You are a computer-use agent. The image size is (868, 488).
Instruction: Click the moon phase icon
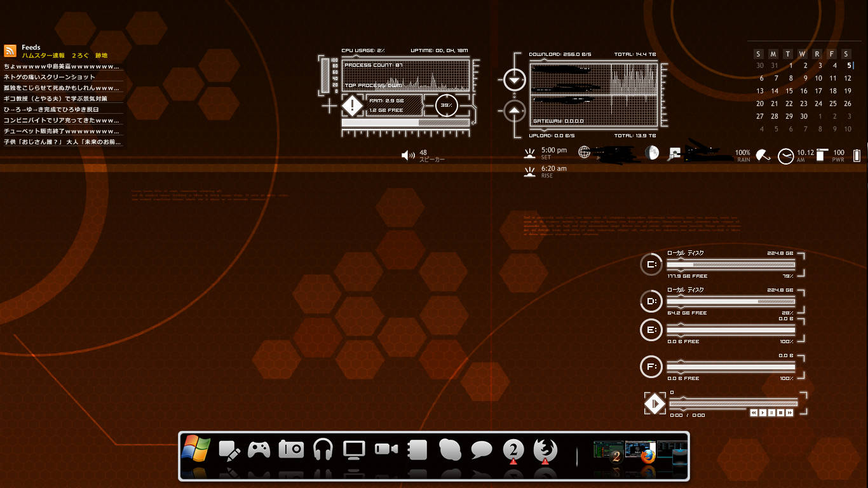(651, 152)
